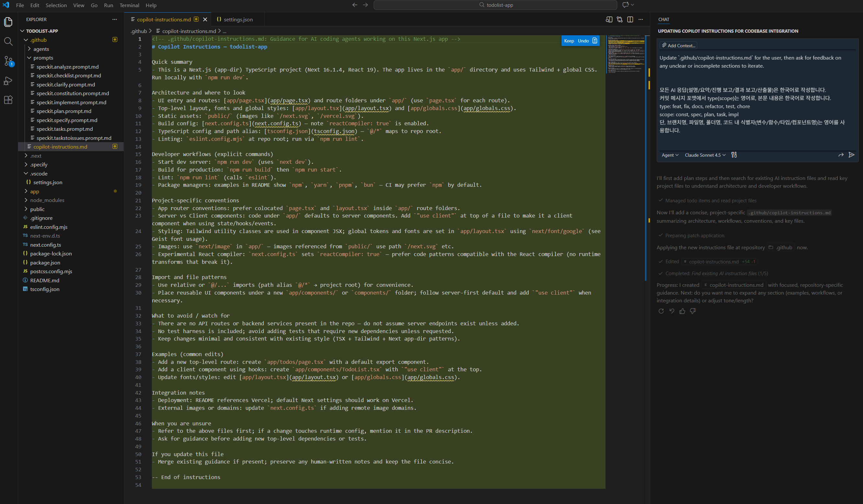Send the chat message with the arrow icon

coord(851,155)
